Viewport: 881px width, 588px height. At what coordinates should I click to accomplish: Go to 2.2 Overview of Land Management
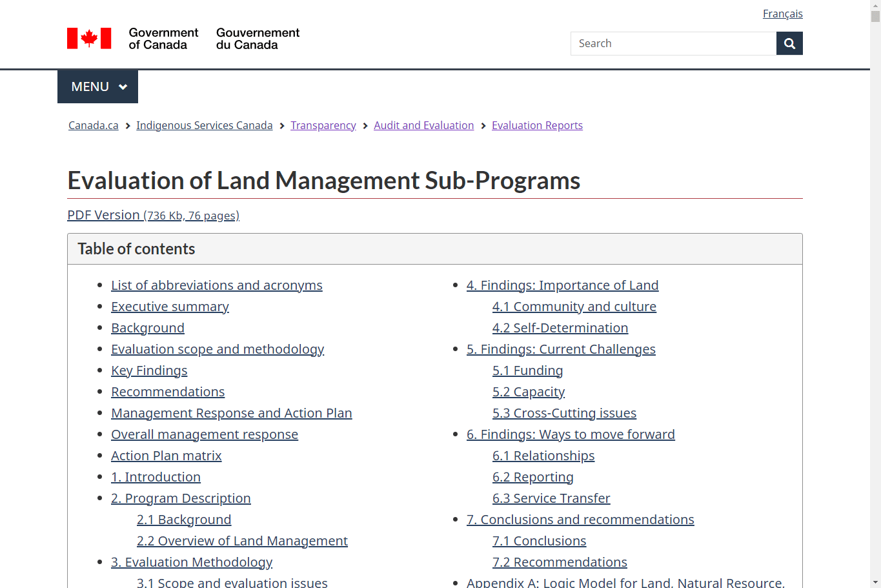242,540
